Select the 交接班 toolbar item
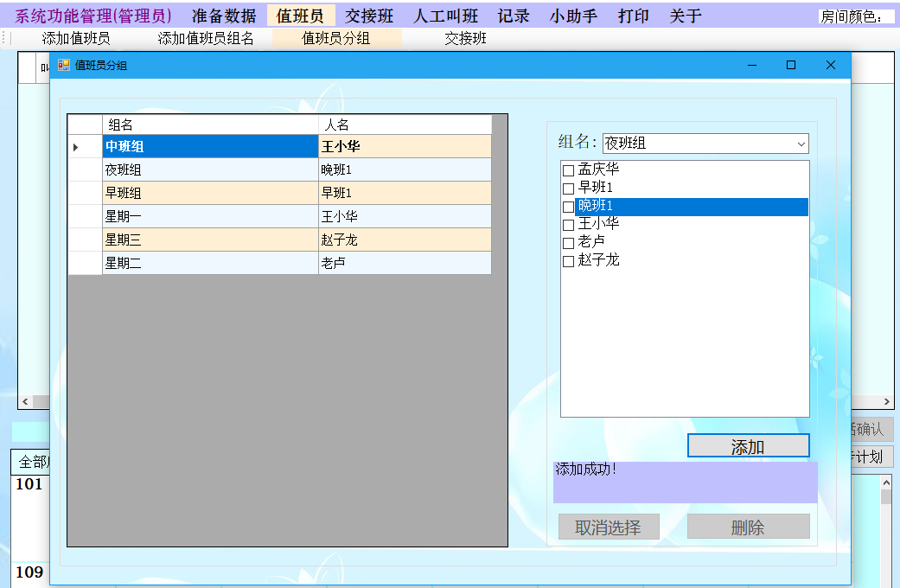Screen dimensions: 900x588 465,38
